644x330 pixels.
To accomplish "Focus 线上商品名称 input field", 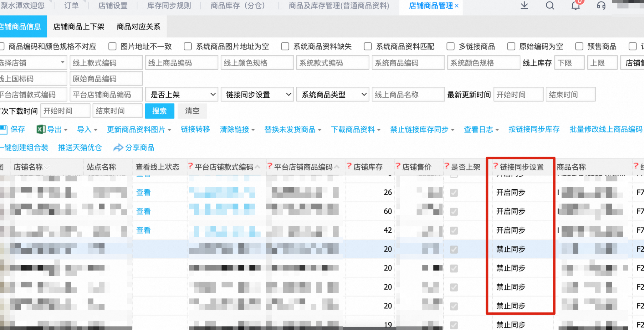I will [x=408, y=94].
